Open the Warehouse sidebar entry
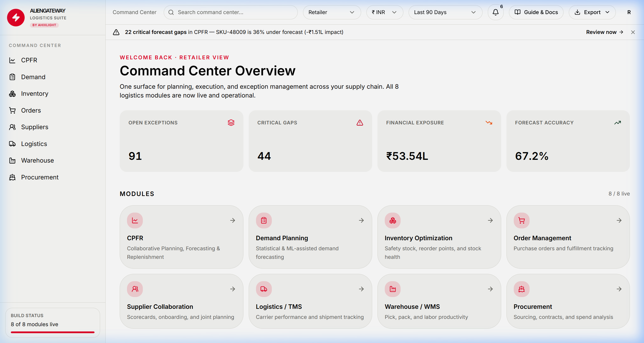This screenshot has width=644, height=343. click(53, 161)
